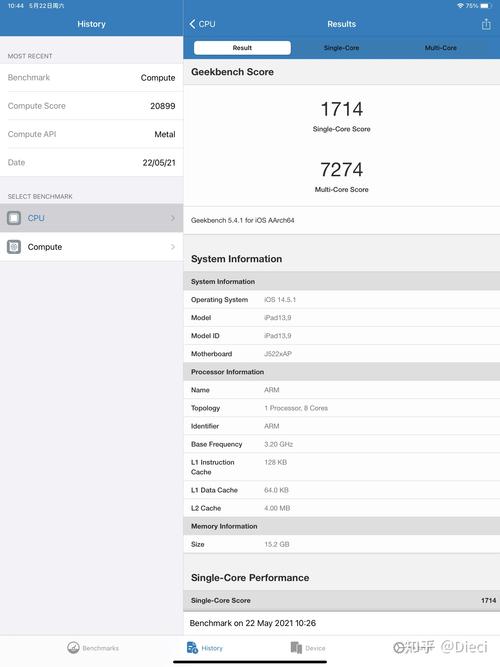This screenshot has height=667, width=500.
Task: Click the Operating System value iOS 14.5.1
Action: (280, 300)
